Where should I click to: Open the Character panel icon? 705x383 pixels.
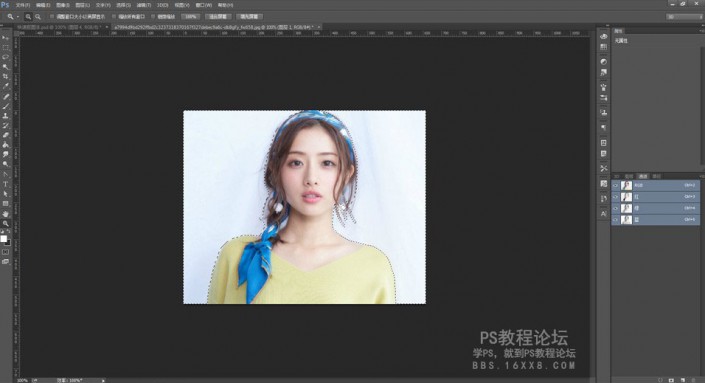[x=603, y=214]
